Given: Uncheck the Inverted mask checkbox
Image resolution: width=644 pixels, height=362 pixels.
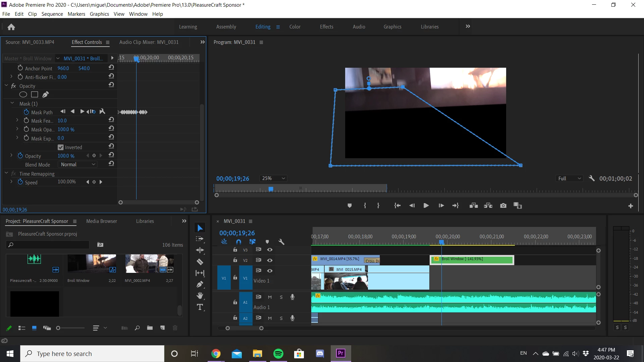Looking at the screenshot, I should 61,147.
